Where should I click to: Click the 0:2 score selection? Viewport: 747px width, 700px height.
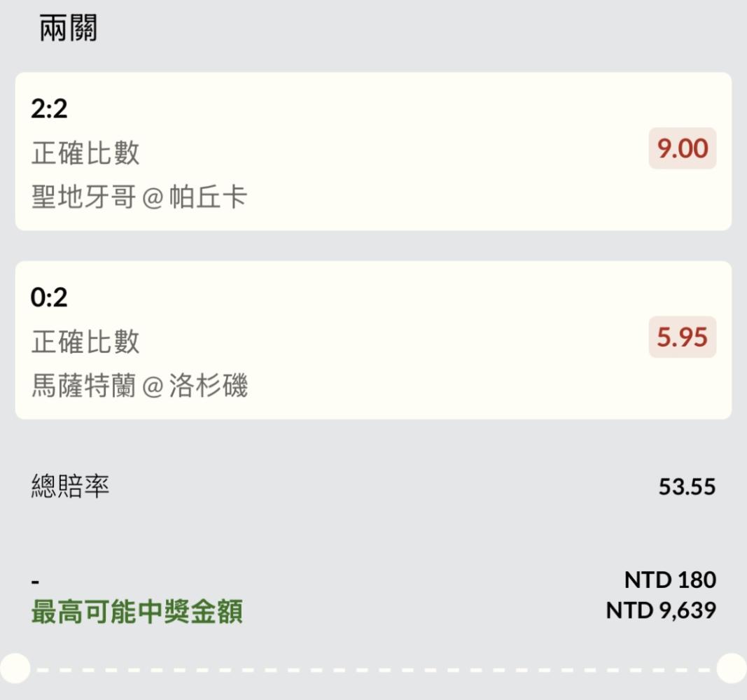[48, 297]
